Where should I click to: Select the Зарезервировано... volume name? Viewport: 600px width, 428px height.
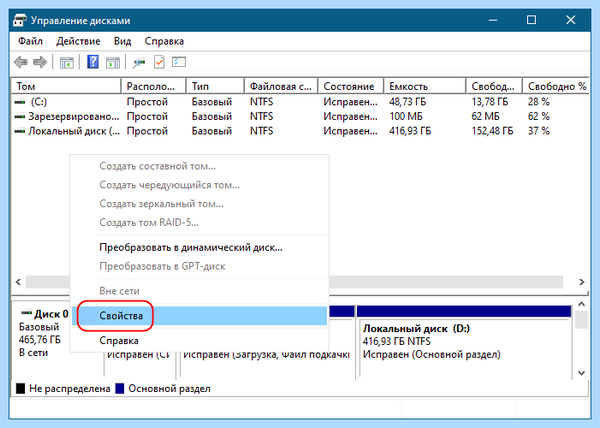tap(73, 117)
